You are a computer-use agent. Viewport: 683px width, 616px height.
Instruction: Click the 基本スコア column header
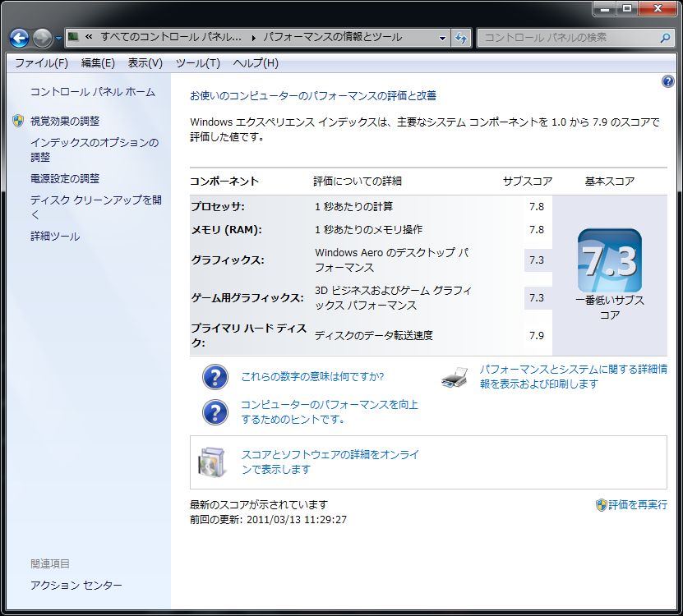610,181
